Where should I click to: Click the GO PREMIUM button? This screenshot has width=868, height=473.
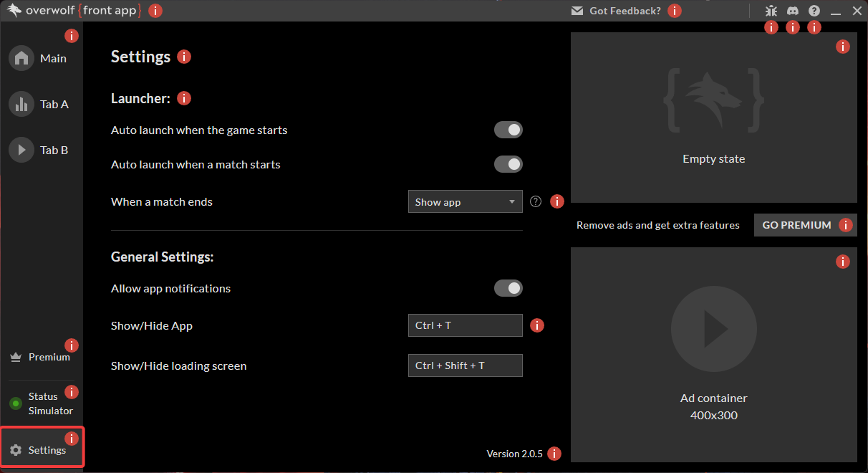[x=806, y=225]
